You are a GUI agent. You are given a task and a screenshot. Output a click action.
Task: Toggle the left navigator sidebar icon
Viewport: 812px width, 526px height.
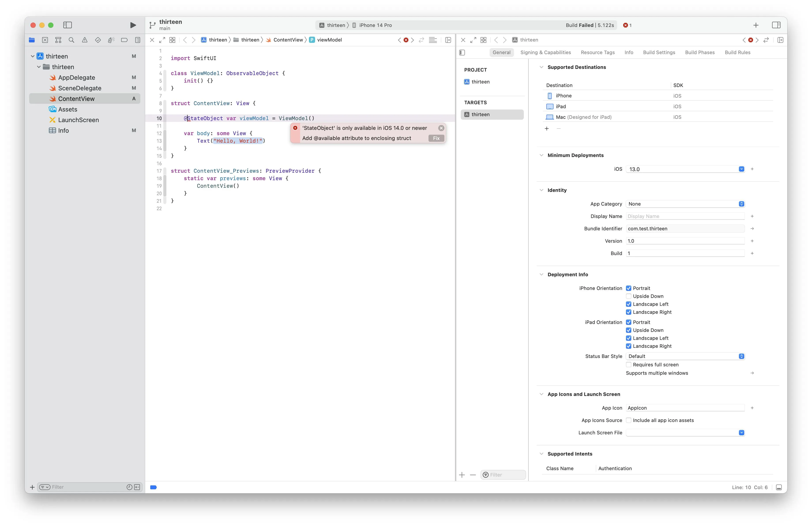(x=68, y=25)
